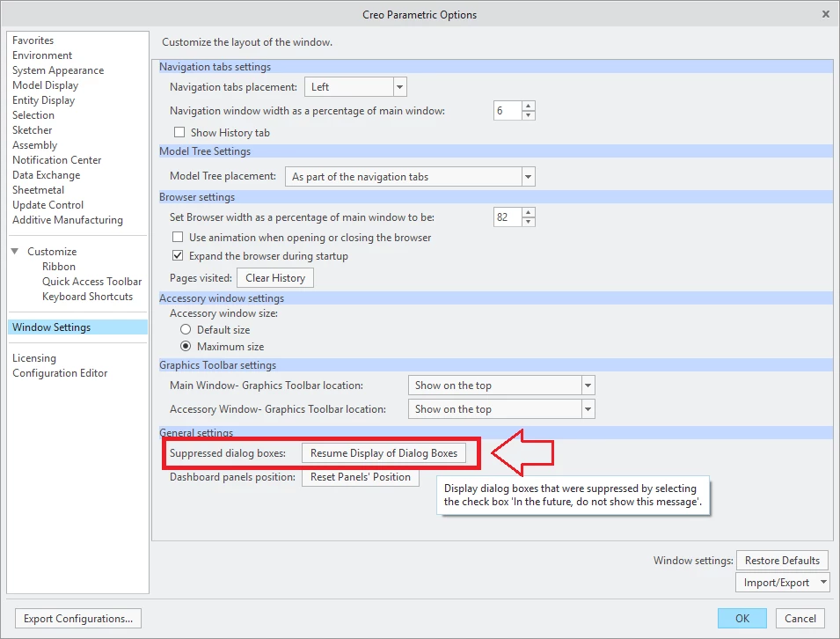Click Resume Display of Dialog Boxes

(x=385, y=452)
